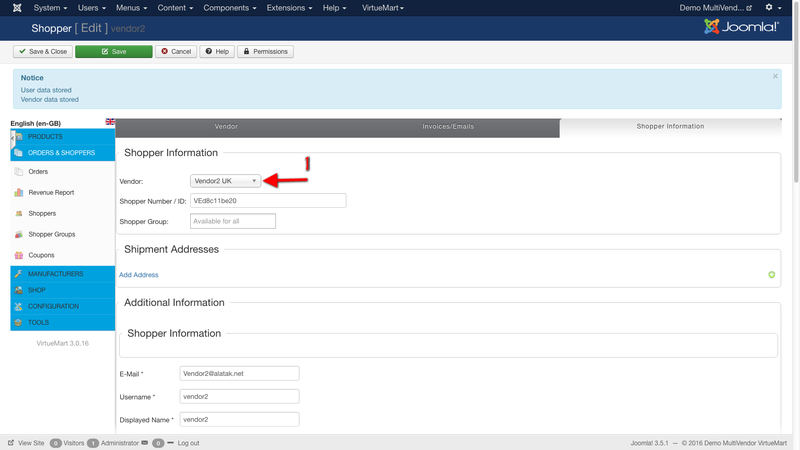Image resolution: width=800 pixels, height=450 pixels.
Task: Open the Help menu in top bar
Action: (x=334, y=8)
